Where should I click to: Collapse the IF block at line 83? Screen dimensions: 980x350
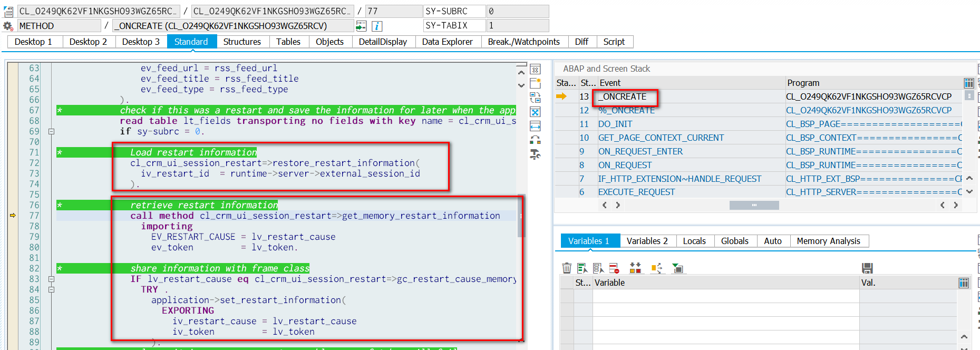click(51, 279)
